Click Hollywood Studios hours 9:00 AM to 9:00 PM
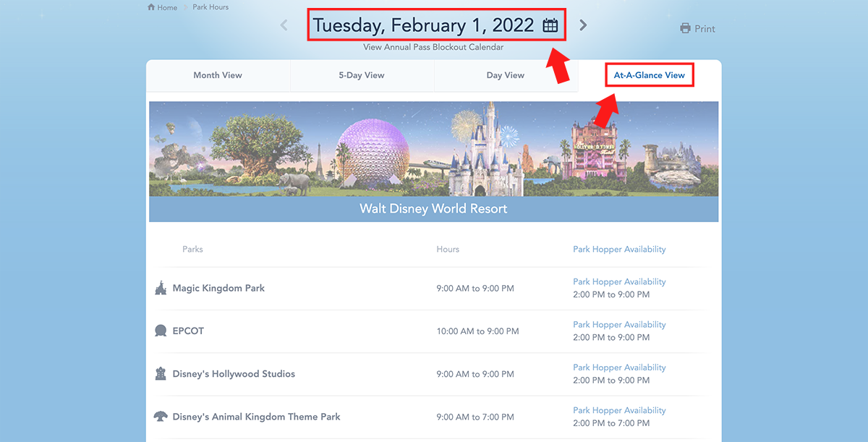 (475, 374)
